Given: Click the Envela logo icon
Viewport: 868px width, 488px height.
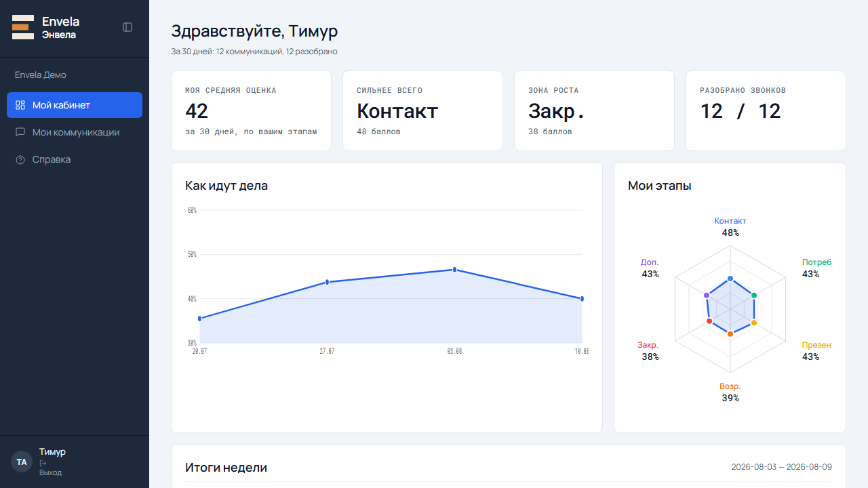Looking at the screenshot, I should (x=23, y=27).
